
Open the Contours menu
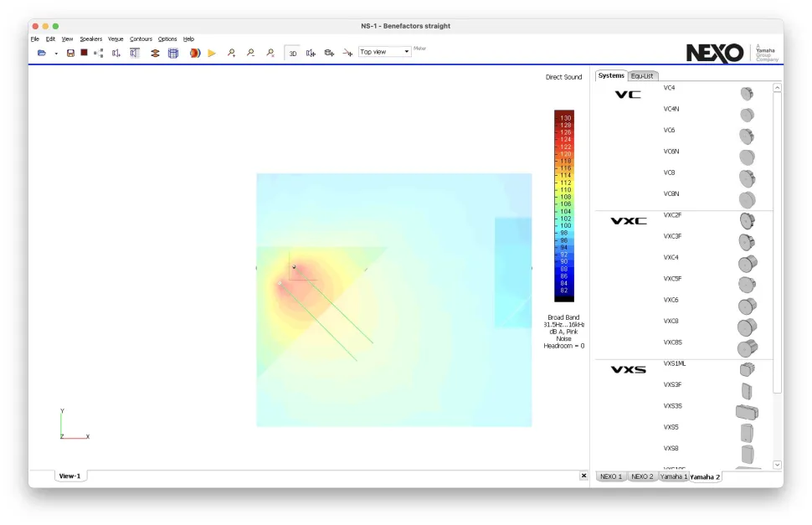pyautogui.click(x=141, y=39)
